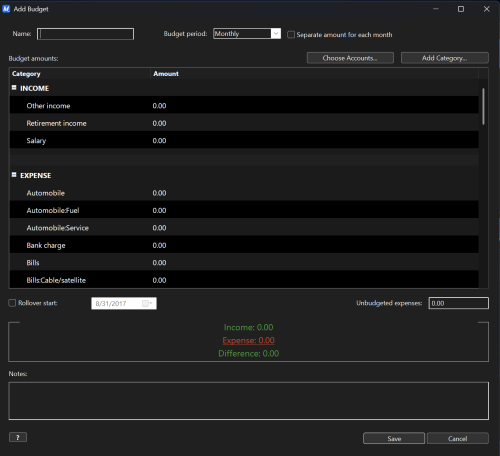Click the Bank charge amount cell

pos(159,245)
